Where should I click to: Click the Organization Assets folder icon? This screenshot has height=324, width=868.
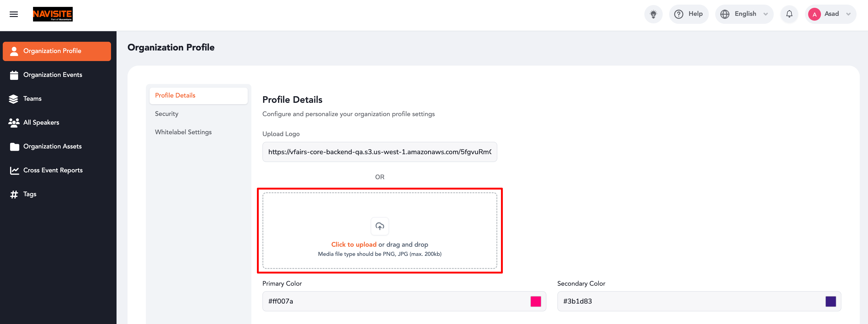14,147
